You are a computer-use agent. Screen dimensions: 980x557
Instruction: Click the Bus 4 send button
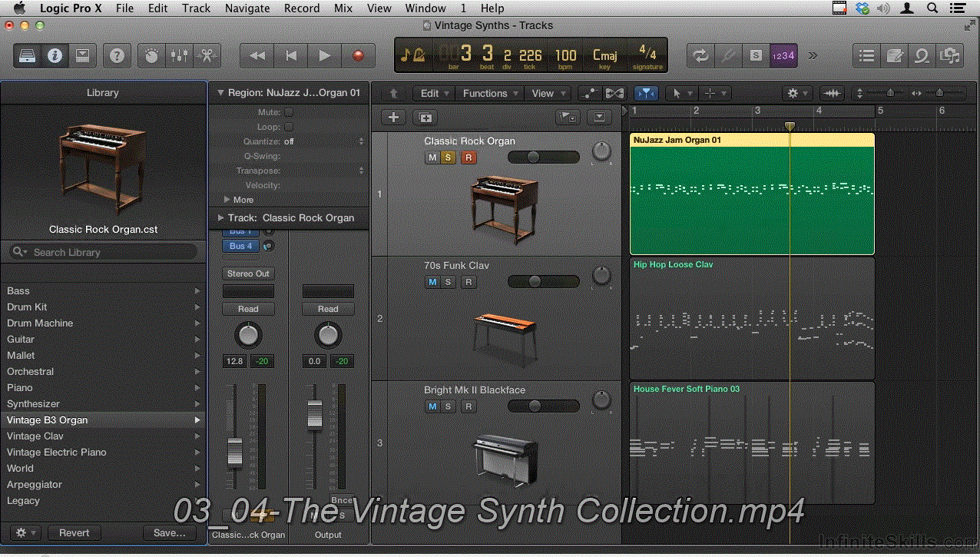[240, 246]
